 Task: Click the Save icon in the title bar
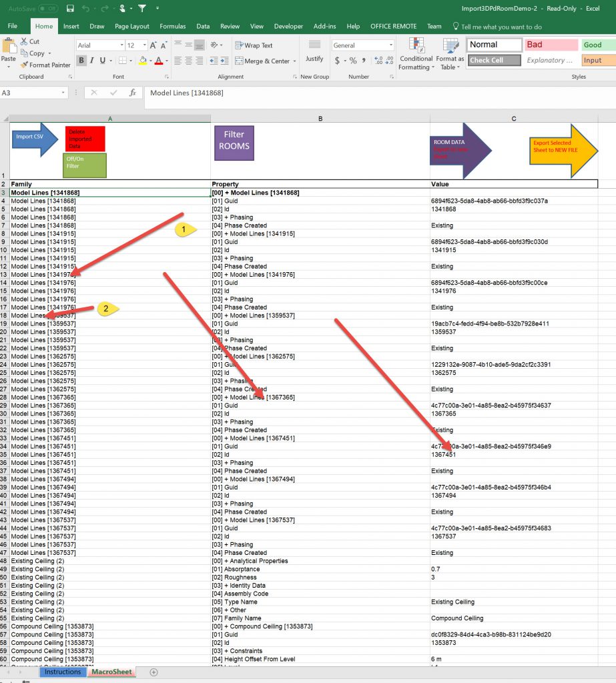[x=70, y=9]
